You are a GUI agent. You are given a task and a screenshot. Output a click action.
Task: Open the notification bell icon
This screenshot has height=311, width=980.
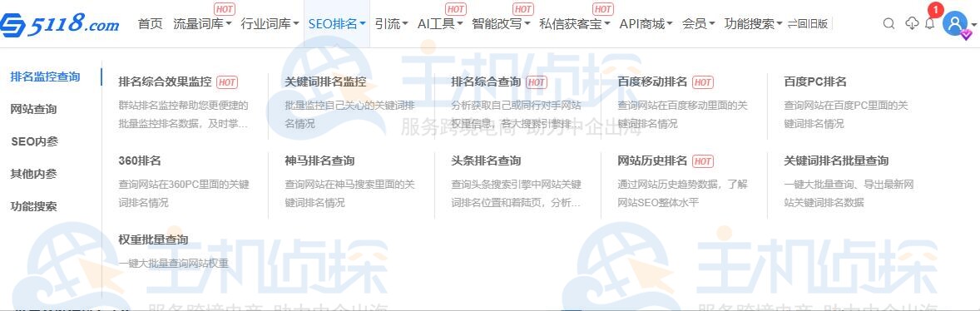click(x=929, y=24)
